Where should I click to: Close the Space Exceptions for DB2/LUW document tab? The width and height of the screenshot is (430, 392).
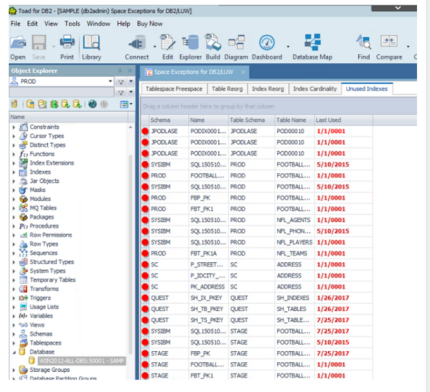[243, 72]
